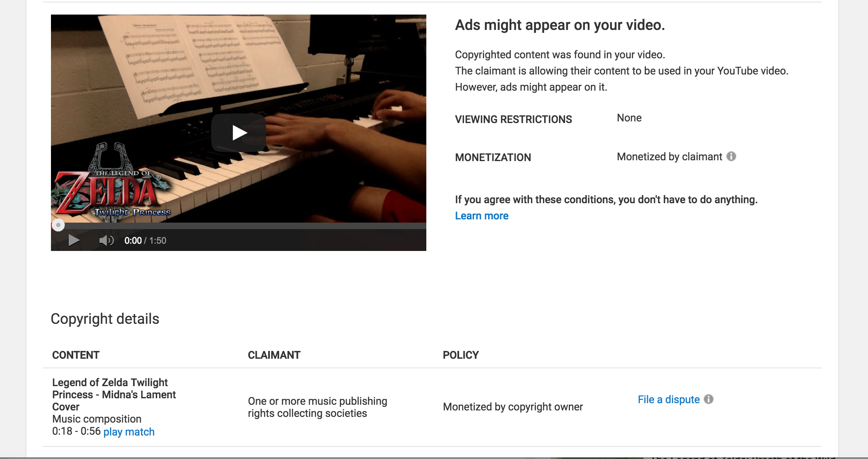
Task: Click the Copyright details heading
Action: [x=105, y=319]
